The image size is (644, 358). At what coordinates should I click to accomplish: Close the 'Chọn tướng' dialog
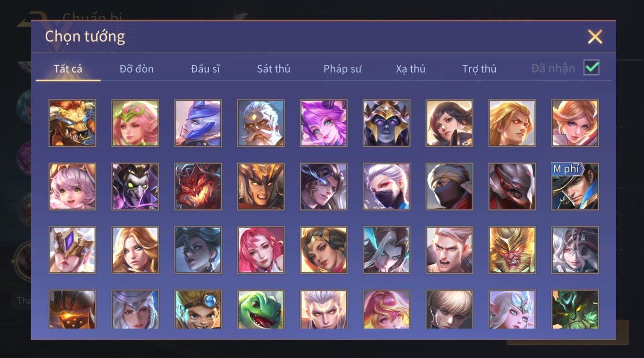pyautogui.click(x=595, y=37)
